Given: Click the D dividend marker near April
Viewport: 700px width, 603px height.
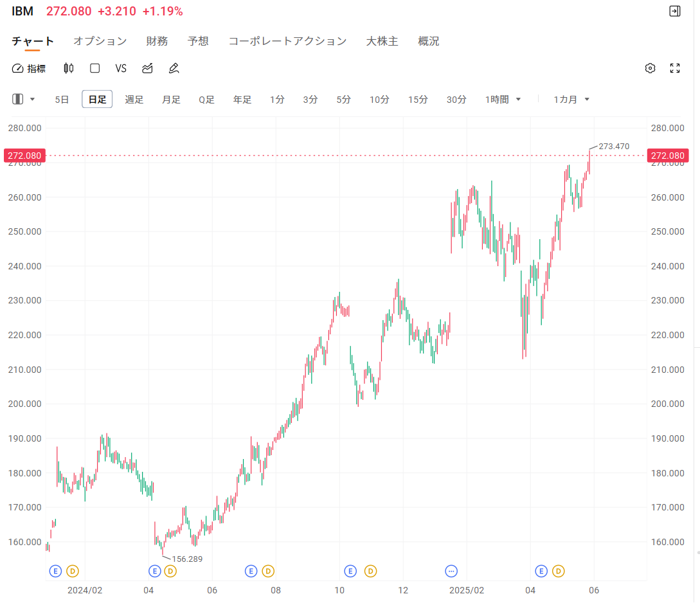Looking at the screenshot, I should pos(170,571).
